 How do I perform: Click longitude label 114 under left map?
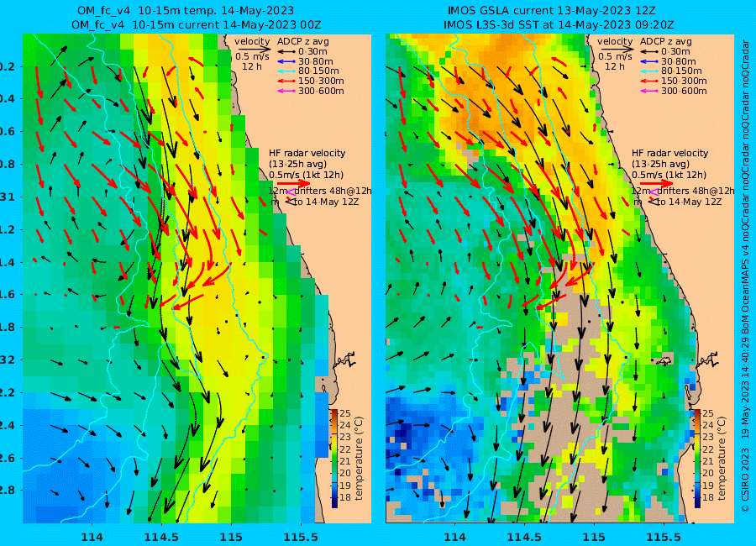pos(92,537)
